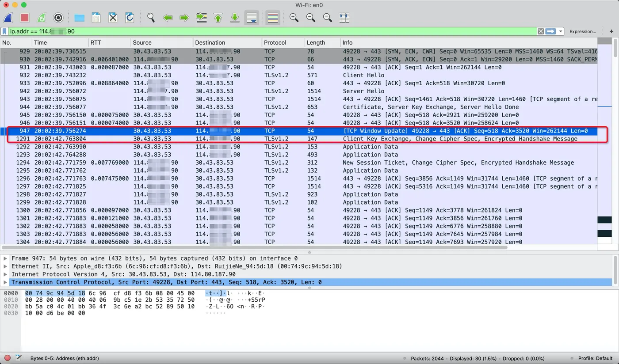Reset text to normal size
Image resolution: width=619 pixels, height=364 pixels.
click(x=328, y=18)
